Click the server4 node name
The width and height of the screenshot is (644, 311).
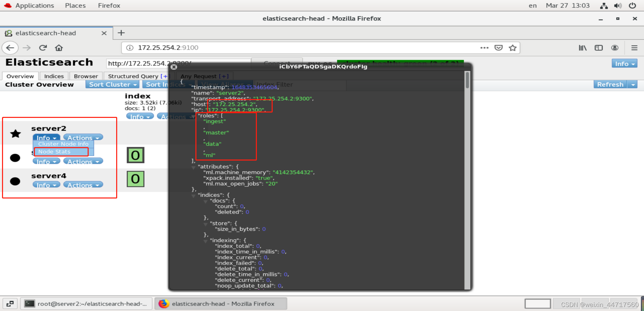click(49, 176)
